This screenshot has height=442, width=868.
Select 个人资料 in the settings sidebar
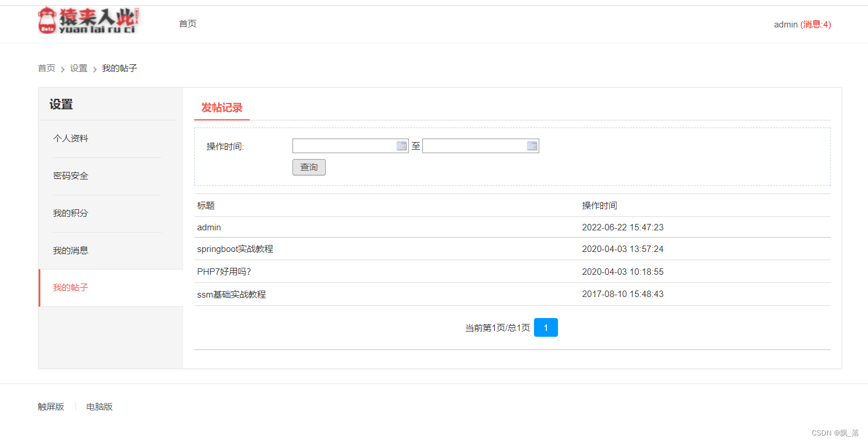click(71, 138)
